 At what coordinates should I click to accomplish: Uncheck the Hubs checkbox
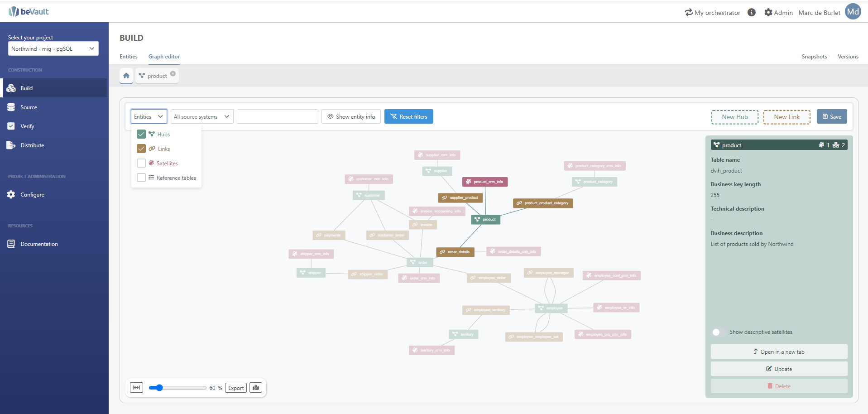[141, 134]
